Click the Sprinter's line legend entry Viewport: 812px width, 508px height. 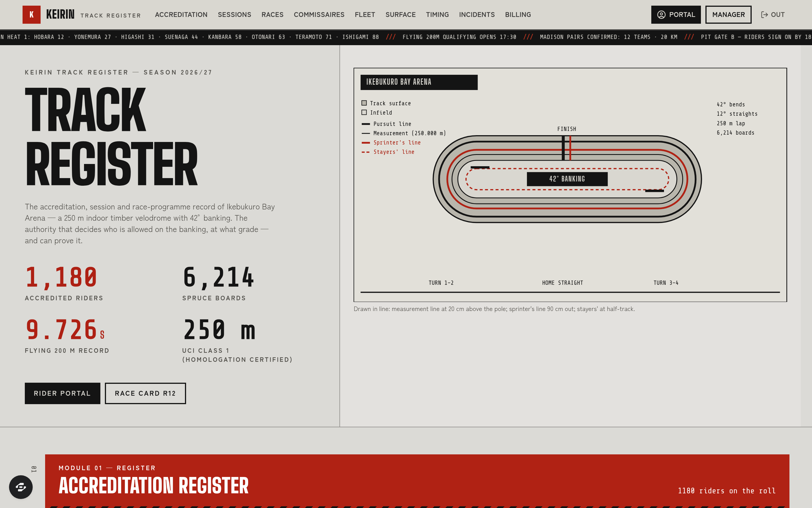pos(391,143)
